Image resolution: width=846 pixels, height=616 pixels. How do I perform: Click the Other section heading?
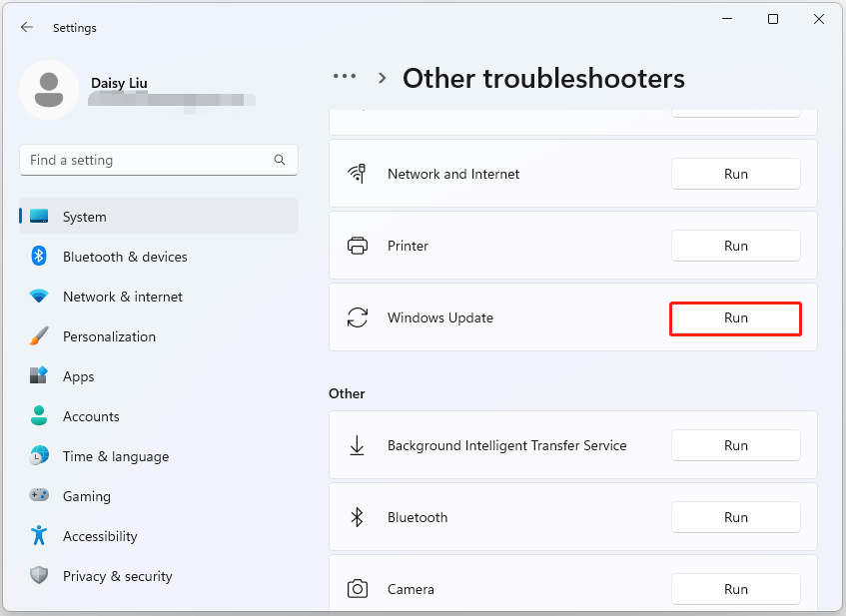pyautogui.click(x=347, y=393)
